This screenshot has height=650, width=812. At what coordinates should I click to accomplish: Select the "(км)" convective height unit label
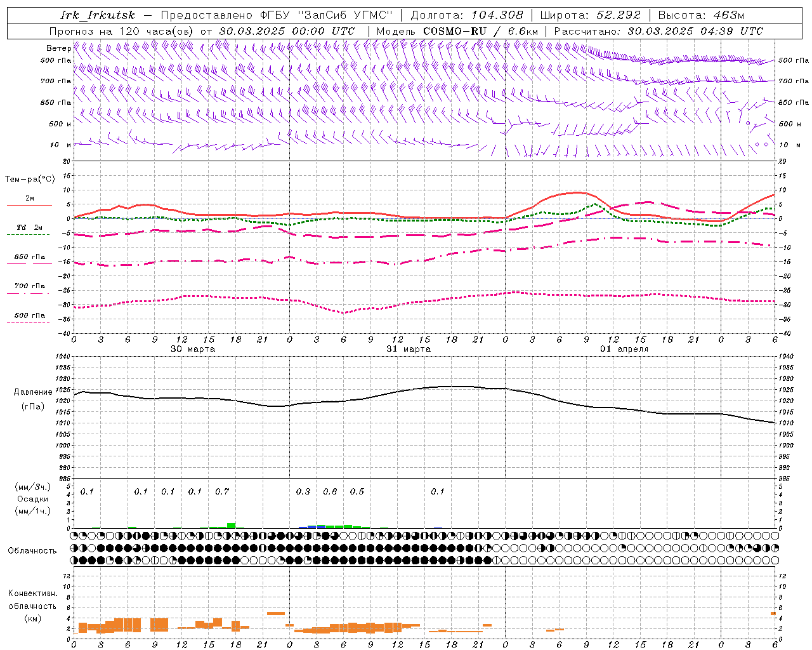click(33, 618)
